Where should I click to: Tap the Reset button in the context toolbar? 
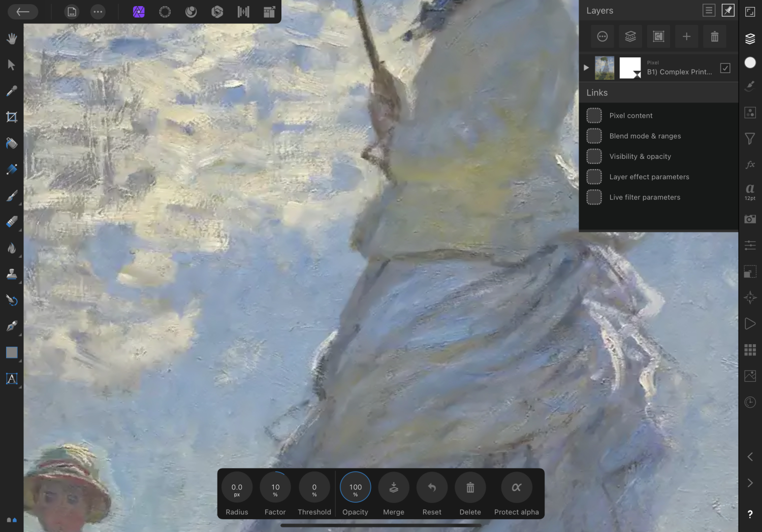tap(431, 487)
